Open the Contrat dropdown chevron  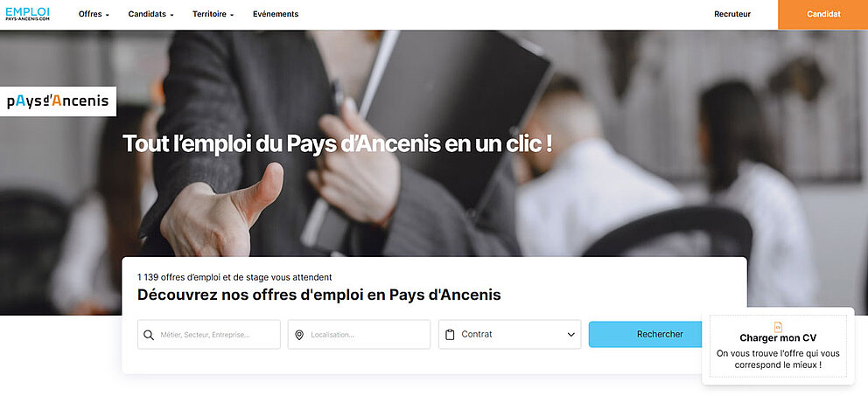(571, 335)
